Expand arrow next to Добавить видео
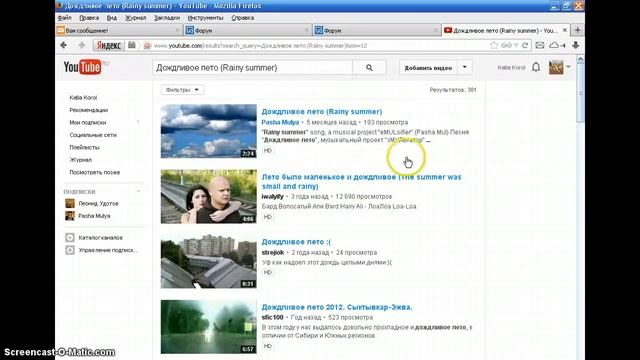The width and height of the screenshot is (640, 360). pos(464,67)
